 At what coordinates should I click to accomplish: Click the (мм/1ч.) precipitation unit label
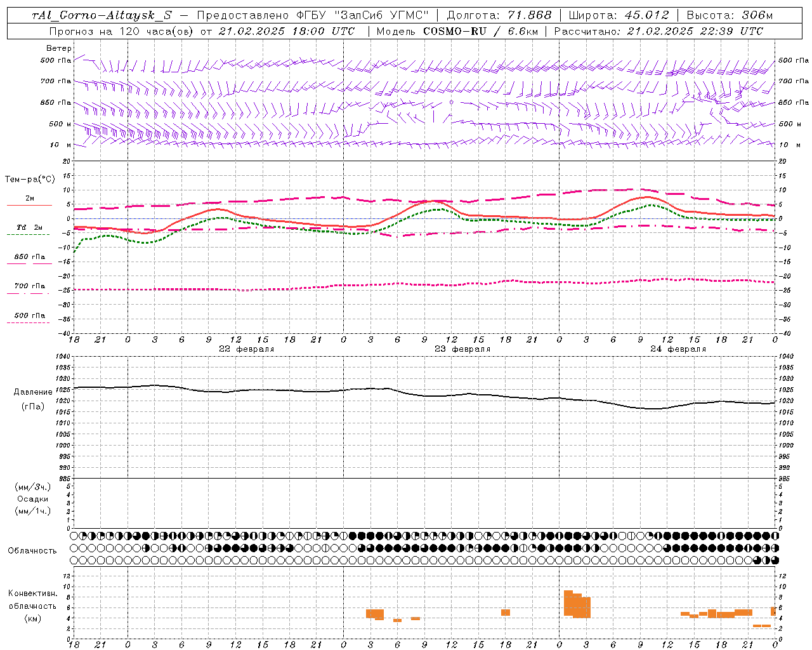(33, 511)
